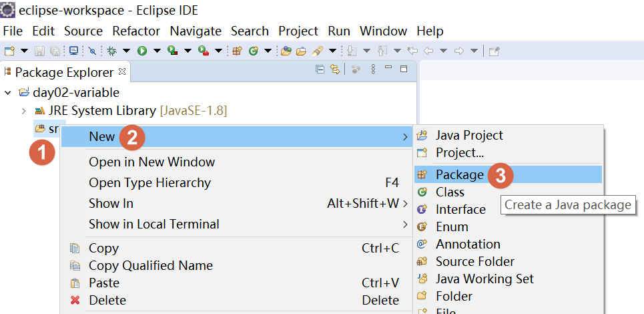Click the Save icon in toolbar

point(39,51)
